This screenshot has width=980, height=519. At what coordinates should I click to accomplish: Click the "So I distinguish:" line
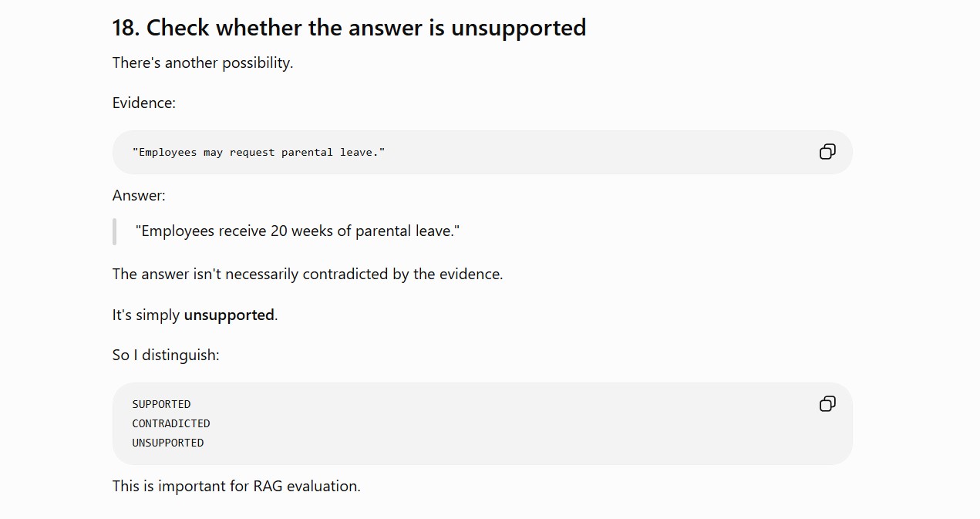pyautogui.click(x=166, y=355)
